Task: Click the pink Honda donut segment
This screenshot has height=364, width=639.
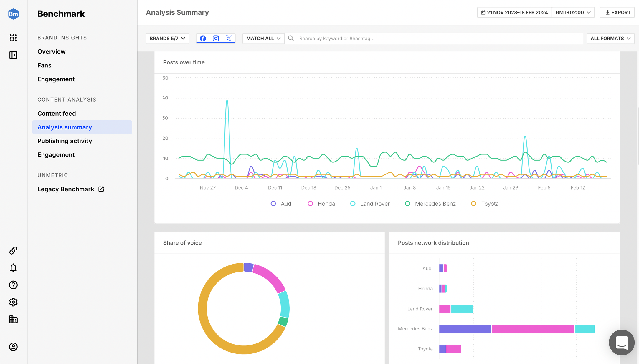Action: tap(271, 277)
